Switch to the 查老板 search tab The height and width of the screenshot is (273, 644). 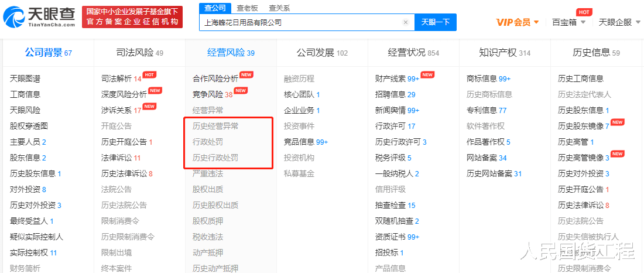click(246, 8)
